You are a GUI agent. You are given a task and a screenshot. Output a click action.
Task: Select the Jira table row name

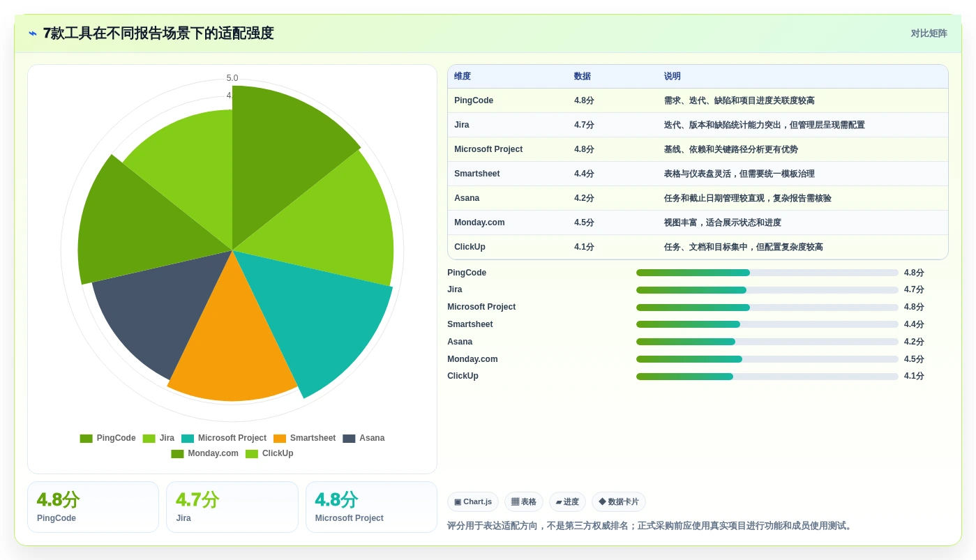[462, 125]
